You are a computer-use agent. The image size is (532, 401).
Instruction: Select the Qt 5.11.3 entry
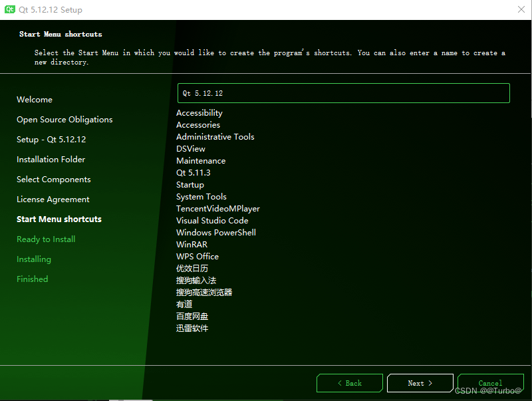194,173
